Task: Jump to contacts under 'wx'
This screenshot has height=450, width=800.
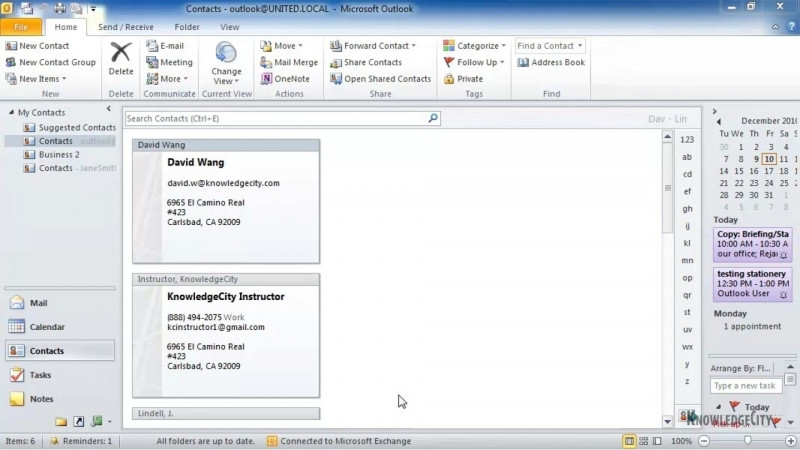Action: 687,347
